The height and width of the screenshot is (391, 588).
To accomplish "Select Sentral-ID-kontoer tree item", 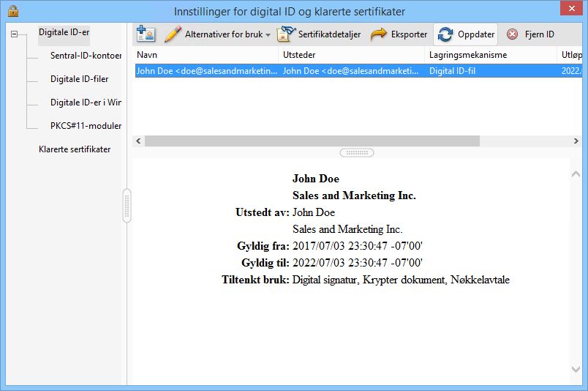I will (x=86, y=56).
